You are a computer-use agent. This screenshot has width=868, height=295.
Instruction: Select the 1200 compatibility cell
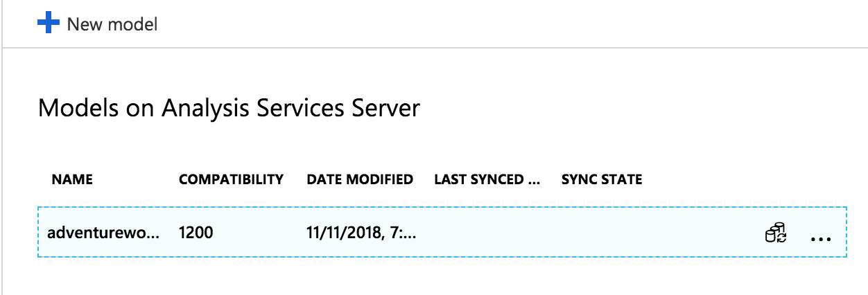coord(196,233)
